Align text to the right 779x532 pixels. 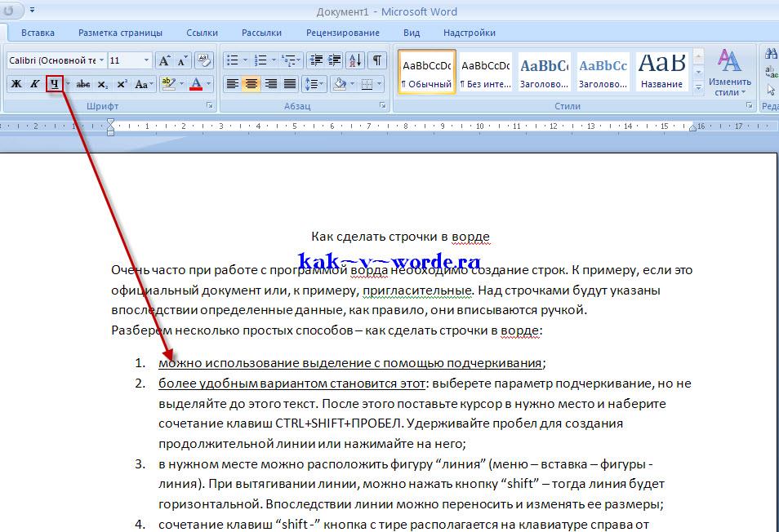click(271, 84)
